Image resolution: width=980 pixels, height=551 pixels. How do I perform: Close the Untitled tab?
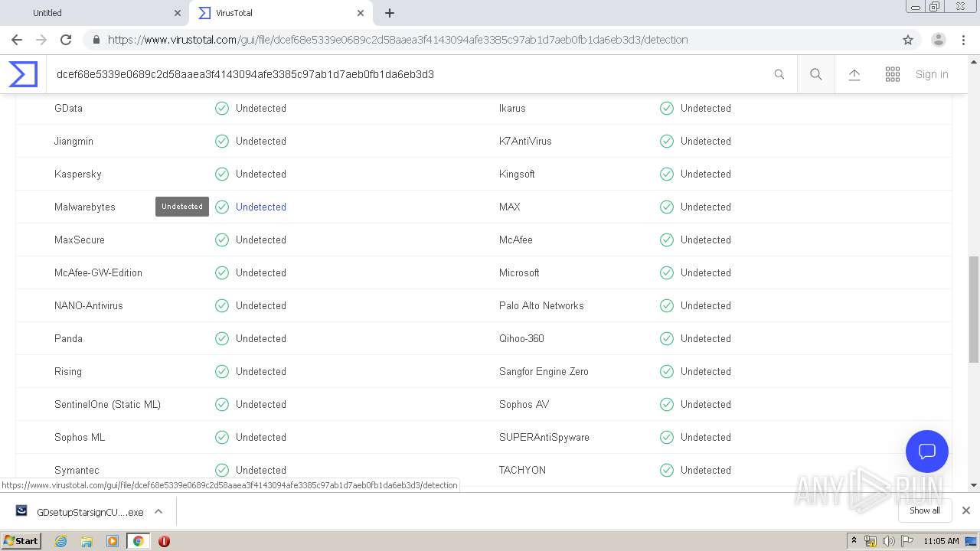(178, 13)
